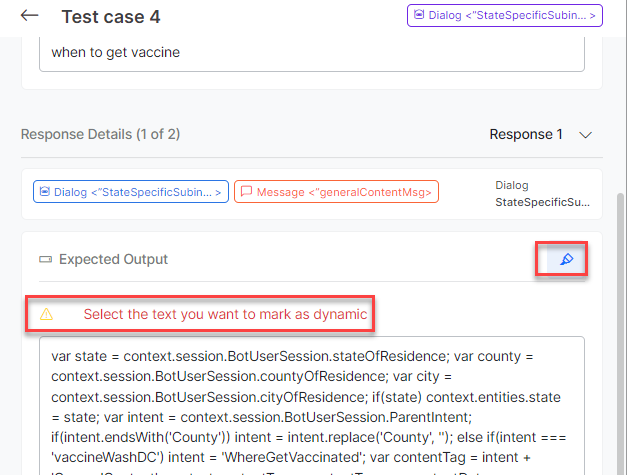The image size is (627, 475).
Task: Click the Response Details (1 of 2) label
Action: (x=100, y=134)
